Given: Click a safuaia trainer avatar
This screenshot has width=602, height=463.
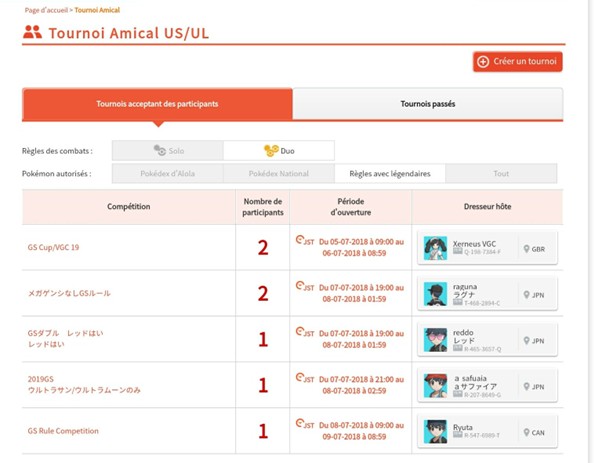Looking at the screenshot, I should (x=435, y=386).
